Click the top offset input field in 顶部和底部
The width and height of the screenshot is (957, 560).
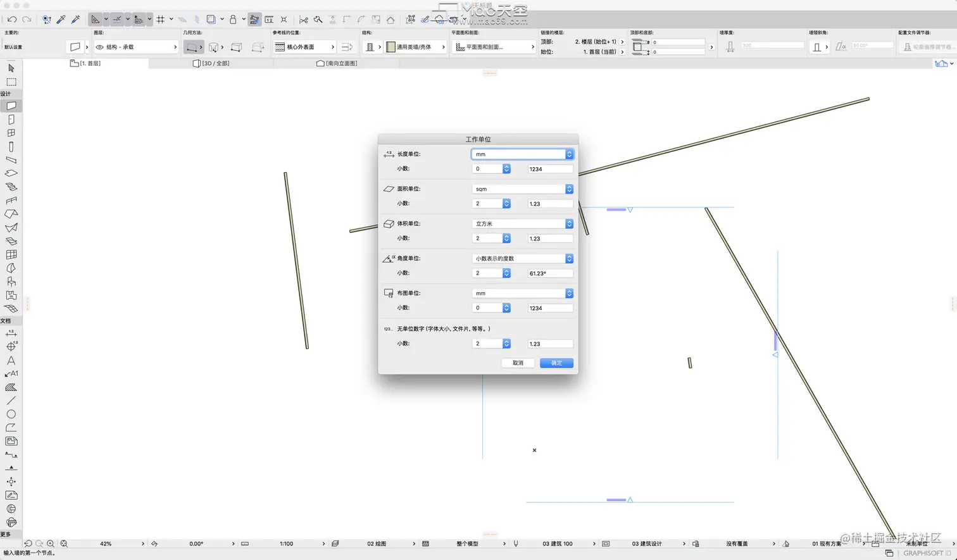[x=678, y=42]
